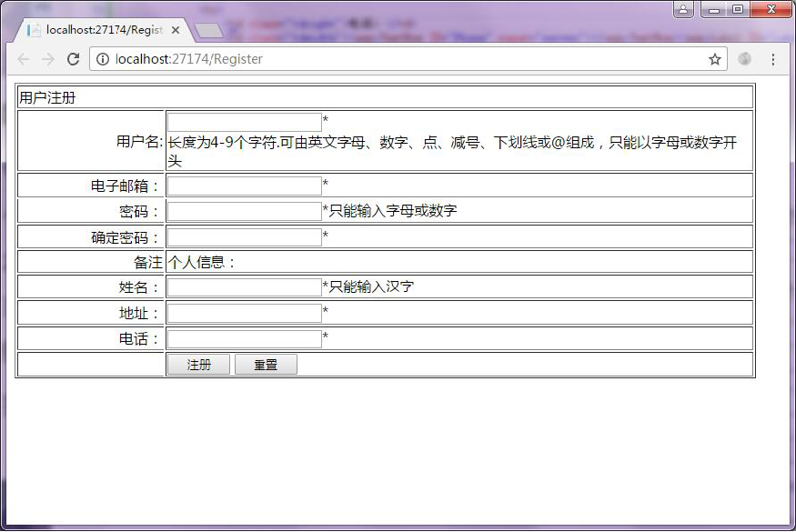Close the Chrome window

click(771, 9)
